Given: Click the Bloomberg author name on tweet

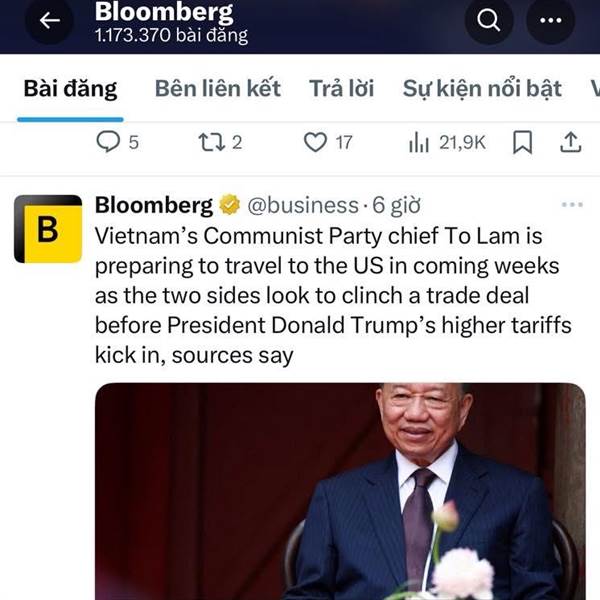Looking at the screenshot, I should coord(154,205).
